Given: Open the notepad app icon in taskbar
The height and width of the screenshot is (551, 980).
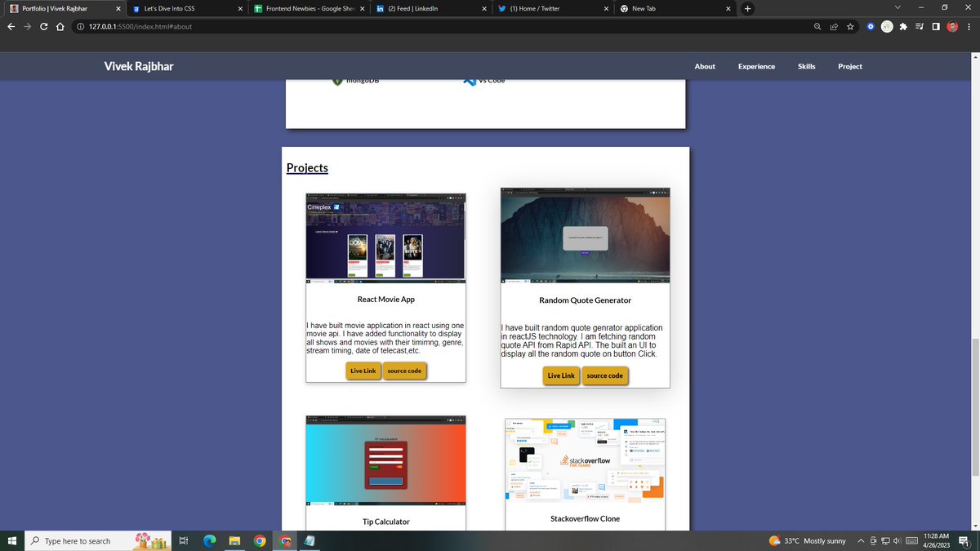Looking at the screenshot, I should 310,540.
